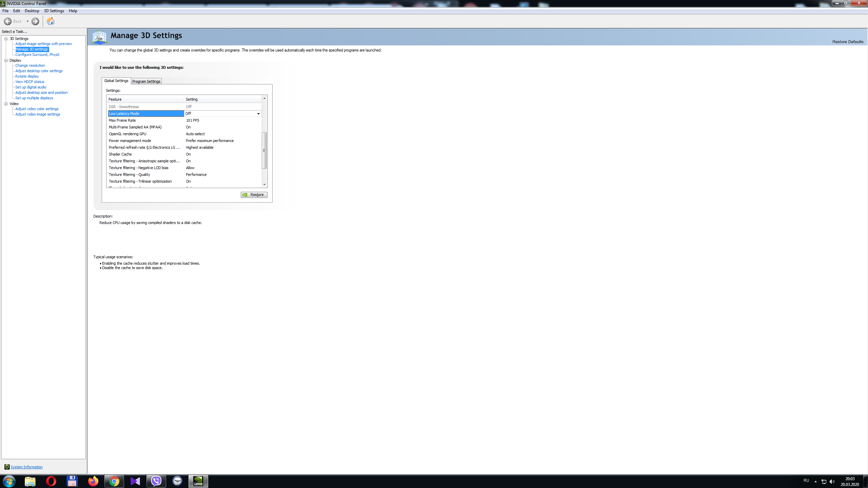This screenshot has height=488, width=868.
Task: Select the Global Settings tab
Action: (116, 81)
